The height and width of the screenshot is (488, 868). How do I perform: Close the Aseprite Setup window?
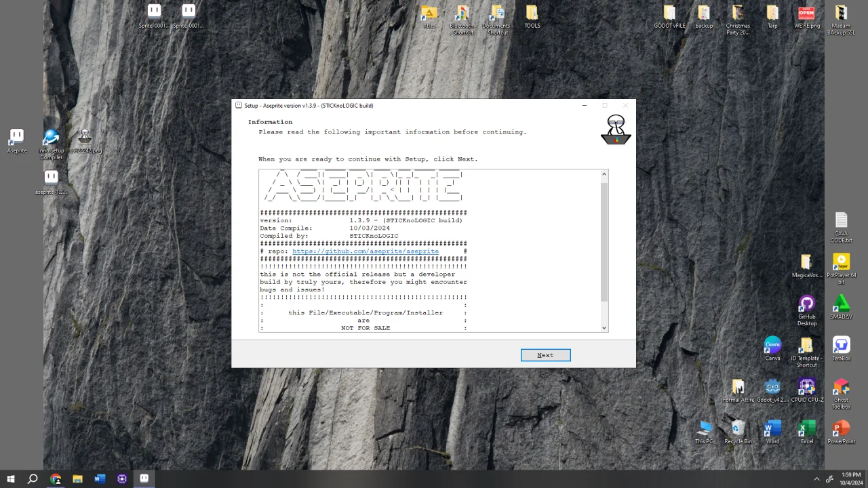pyautogui.click(x=625, y=105)
